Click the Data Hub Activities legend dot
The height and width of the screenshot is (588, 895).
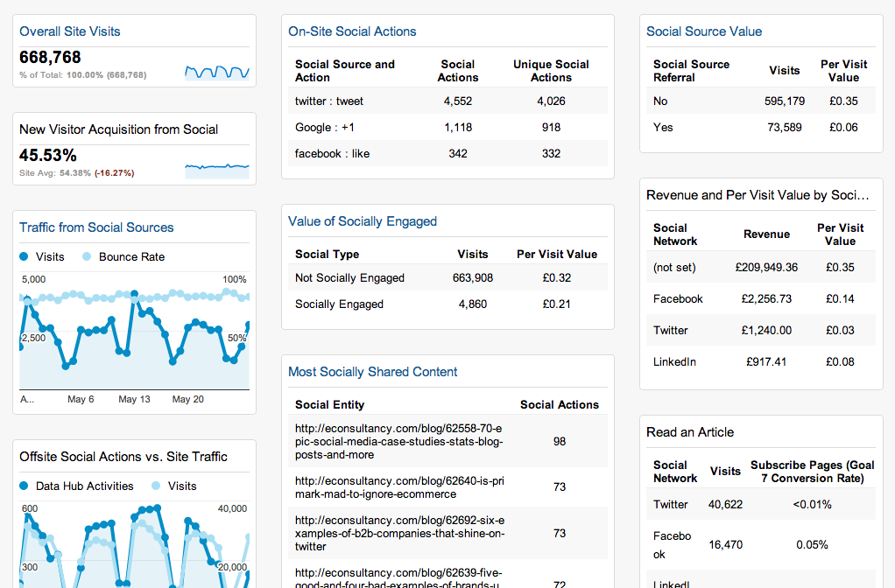(25, 486)
